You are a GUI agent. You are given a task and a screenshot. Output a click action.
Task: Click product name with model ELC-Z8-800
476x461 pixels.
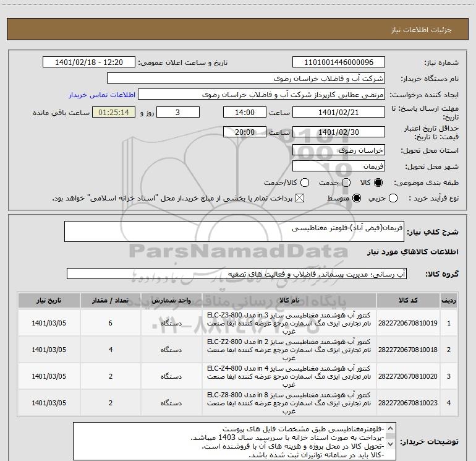[x=289, y=403]
